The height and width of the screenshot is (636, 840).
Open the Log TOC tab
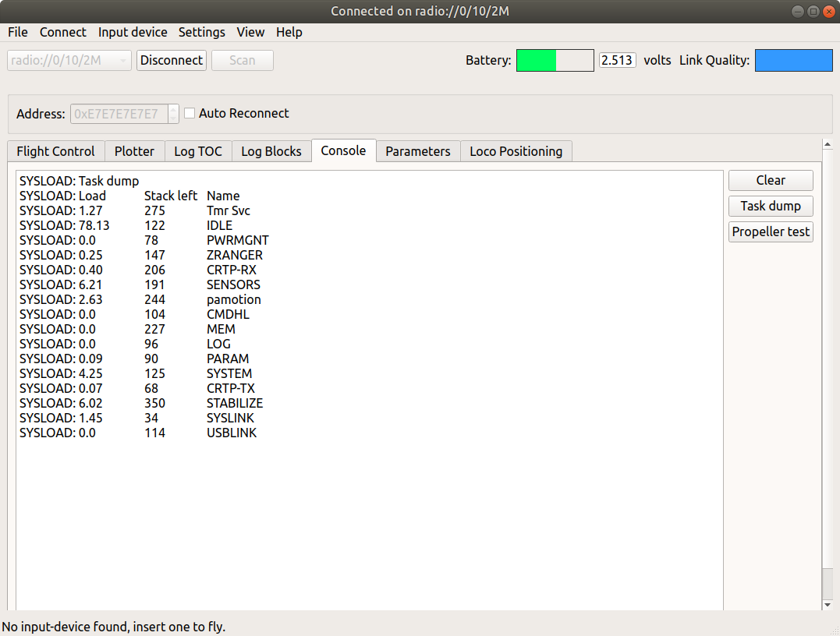pyautogui.click(x=198, y=151)
